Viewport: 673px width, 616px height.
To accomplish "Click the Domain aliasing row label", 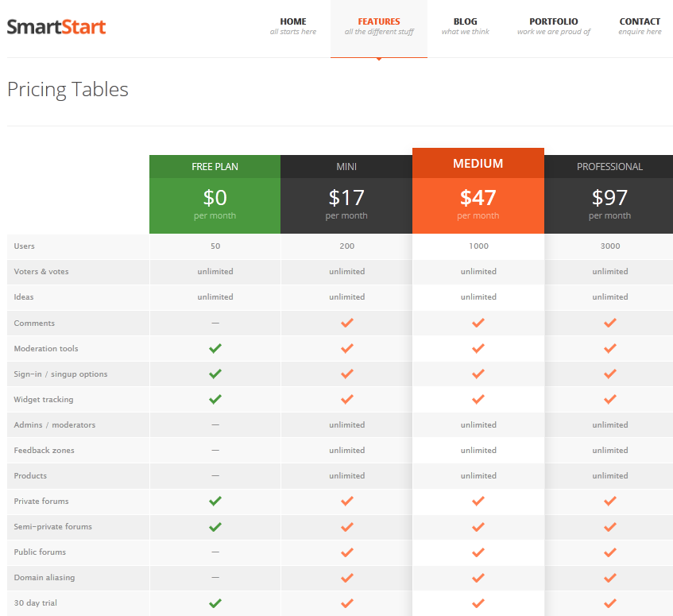I will (44, 577).
